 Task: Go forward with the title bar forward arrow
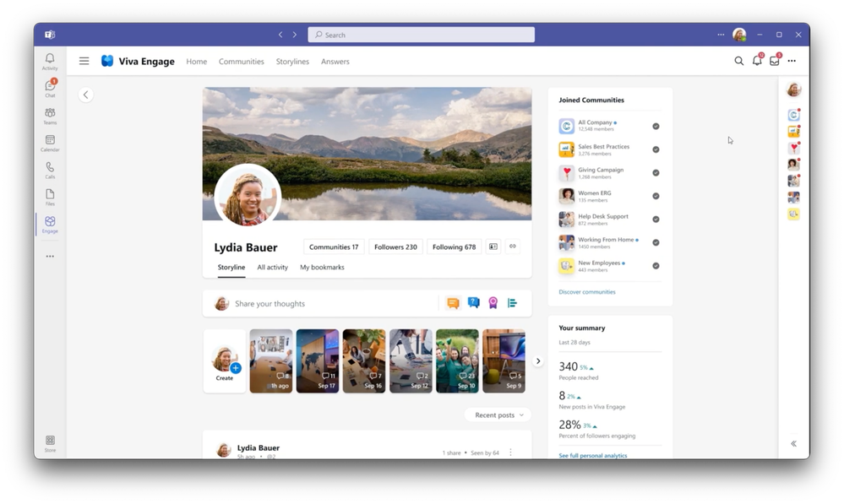click(x=295, y=35)
